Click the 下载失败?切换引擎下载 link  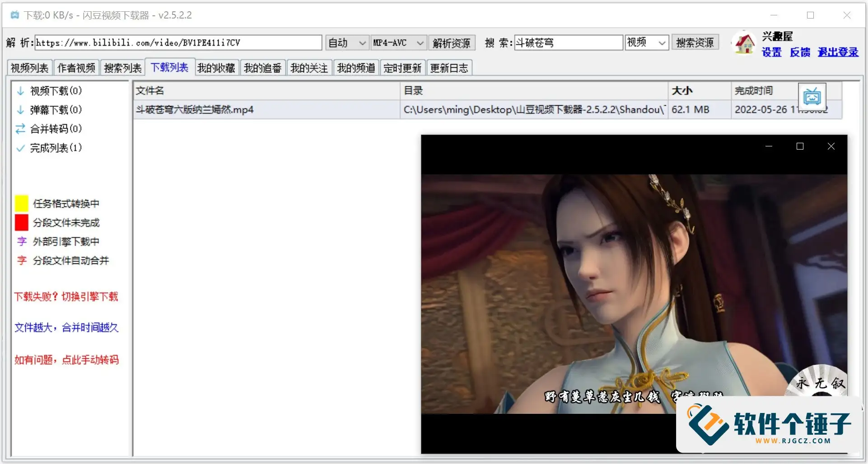point(66,297)
